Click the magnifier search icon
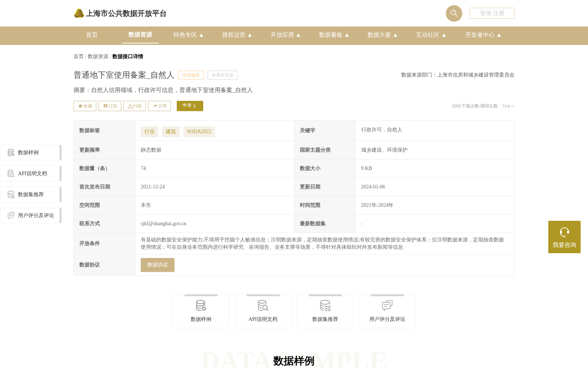 coord(454,13)
